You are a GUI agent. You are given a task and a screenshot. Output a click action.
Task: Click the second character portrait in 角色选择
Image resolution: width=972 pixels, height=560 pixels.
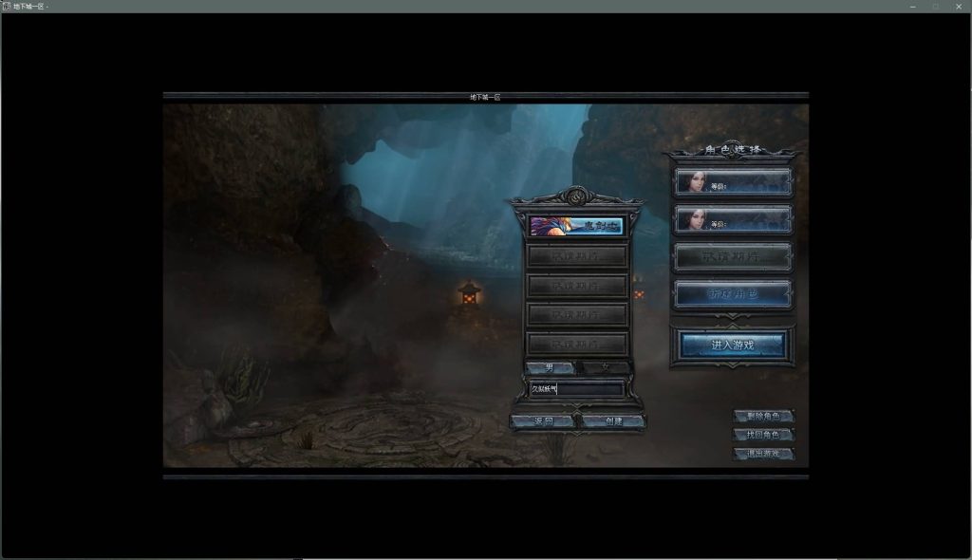pyautogui.click(x=693, y=219)
